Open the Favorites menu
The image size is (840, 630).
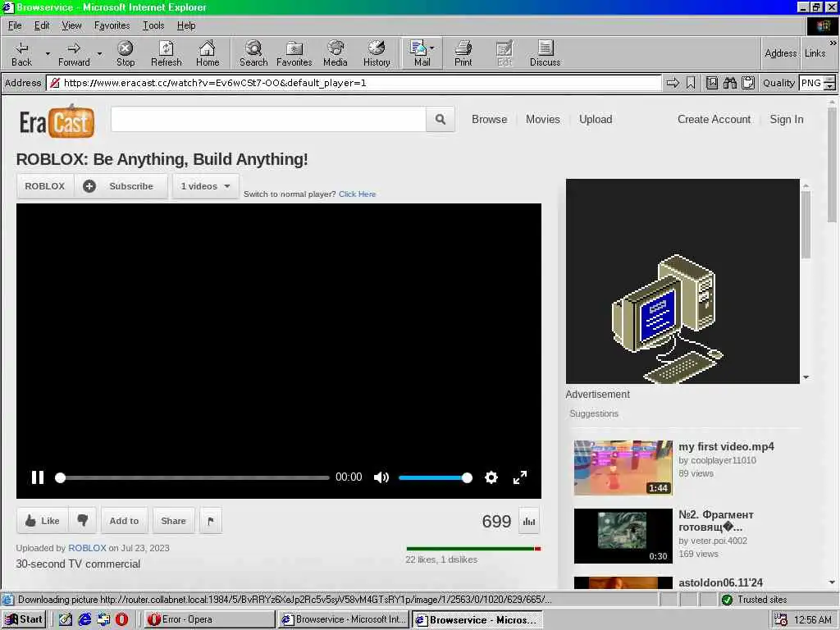pyautogui.click(x=112, y=25)
